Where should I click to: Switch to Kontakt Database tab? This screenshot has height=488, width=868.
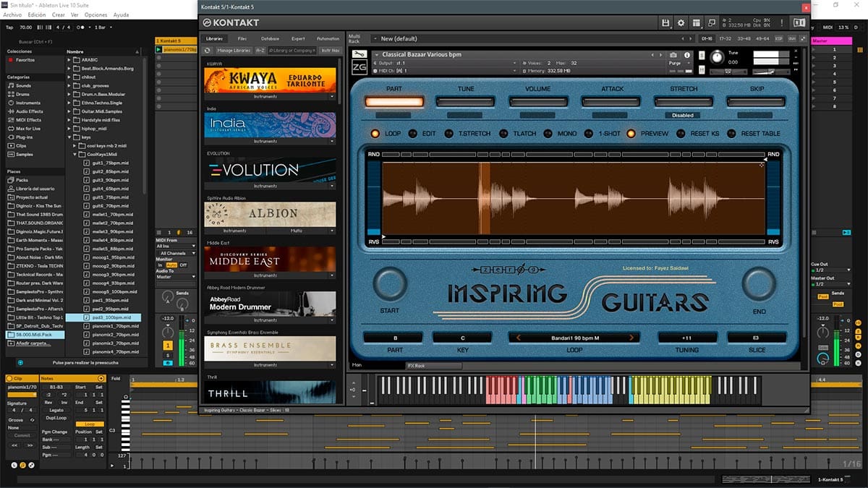coord(271,38)
